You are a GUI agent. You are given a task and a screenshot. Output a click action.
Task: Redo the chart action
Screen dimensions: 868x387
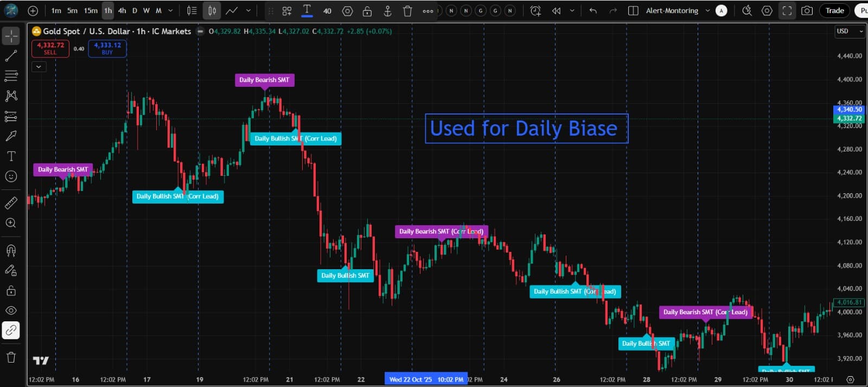click(x=613, y=10)
